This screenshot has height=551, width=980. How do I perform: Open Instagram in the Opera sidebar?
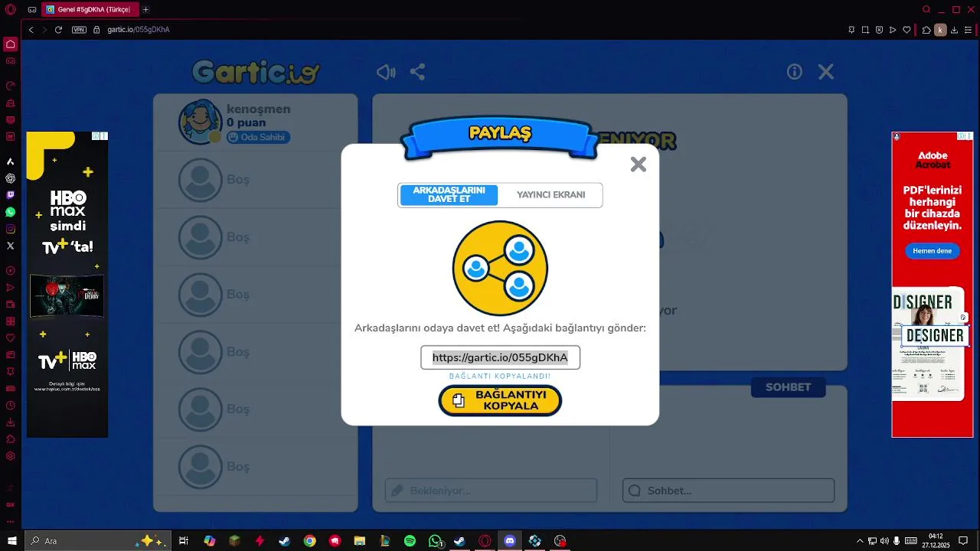11,229
